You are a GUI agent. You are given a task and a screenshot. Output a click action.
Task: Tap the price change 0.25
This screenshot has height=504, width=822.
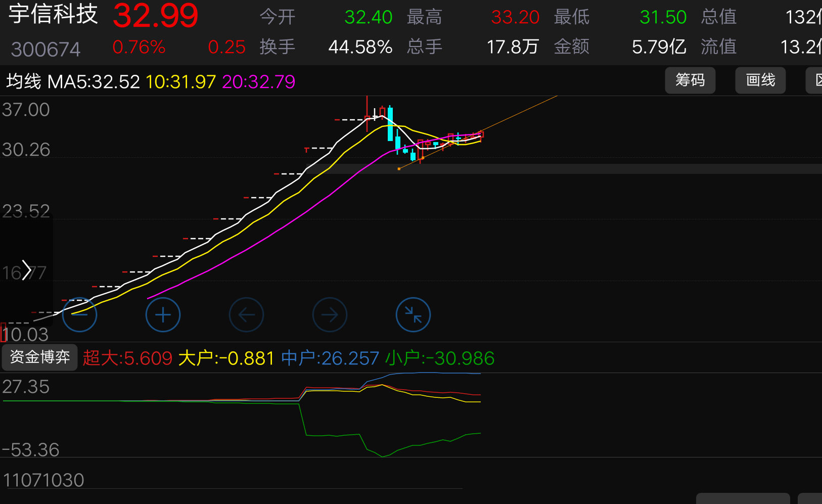(226, 48)
